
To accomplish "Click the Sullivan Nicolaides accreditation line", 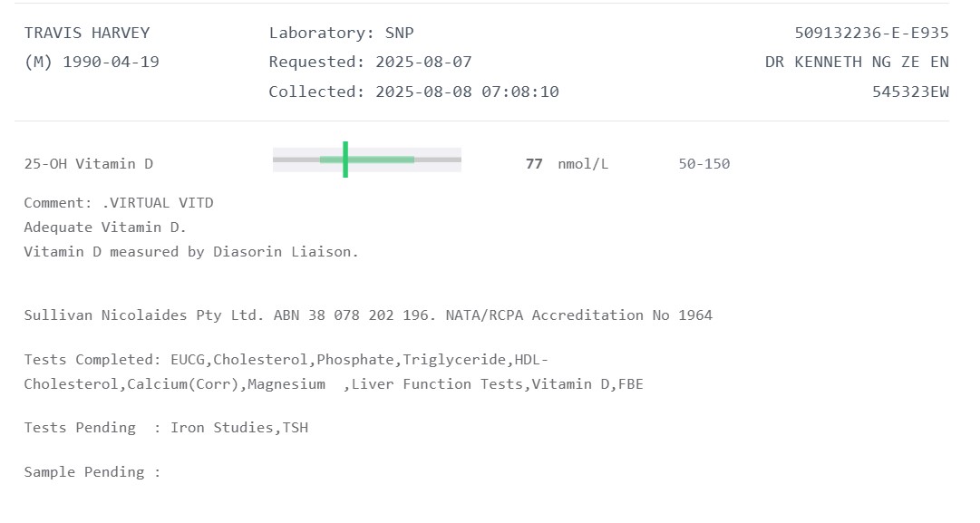I will [x=368, y=315].
